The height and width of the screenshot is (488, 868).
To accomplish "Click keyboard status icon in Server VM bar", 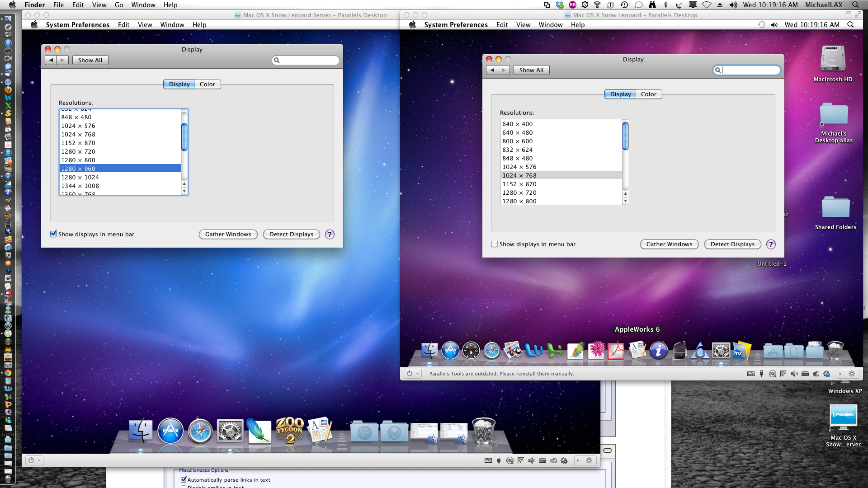I will coord(488,460).
